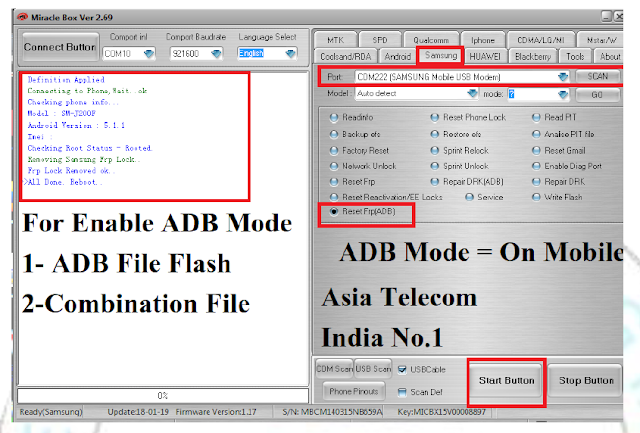Switch to the HUAWEI tab

tap(485, 56)
